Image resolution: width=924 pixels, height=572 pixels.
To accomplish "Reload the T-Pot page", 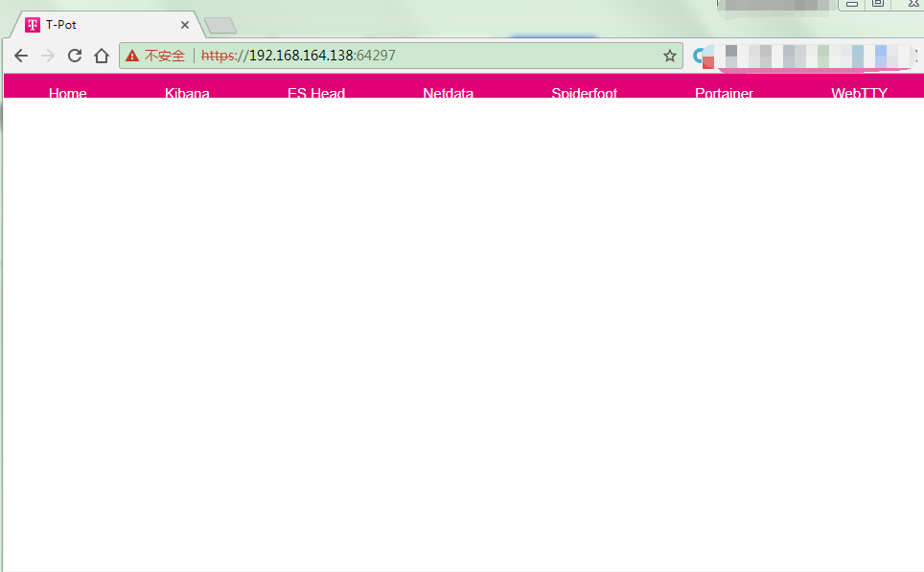I will click(x=74, y=56).
